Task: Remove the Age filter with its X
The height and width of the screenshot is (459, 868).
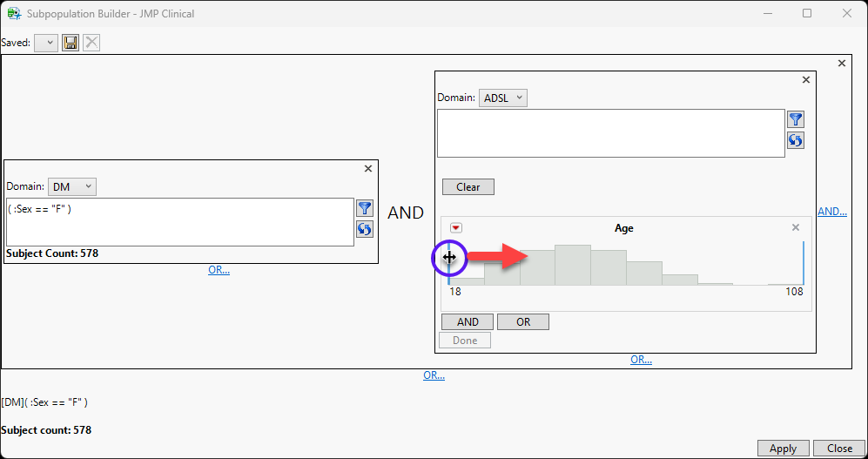Action: 795,228
